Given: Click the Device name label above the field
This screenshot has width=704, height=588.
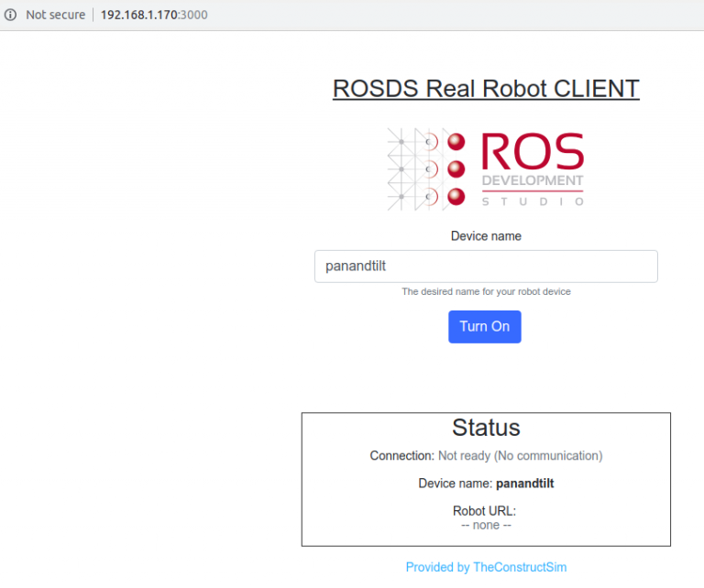Looking at the screenshot, I should click(x=486, y=236).
